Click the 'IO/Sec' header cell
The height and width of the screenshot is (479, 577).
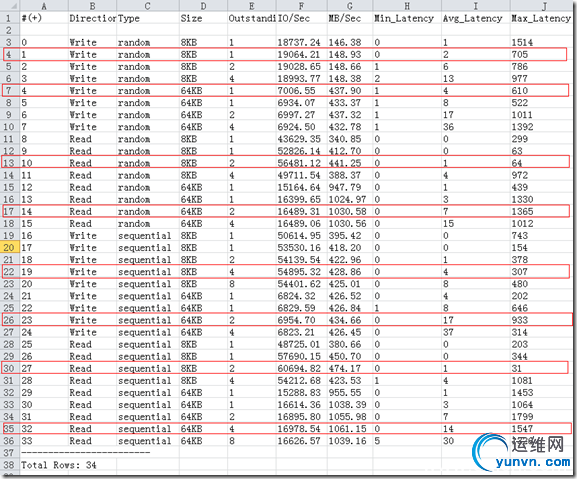[x=301, y=18]
